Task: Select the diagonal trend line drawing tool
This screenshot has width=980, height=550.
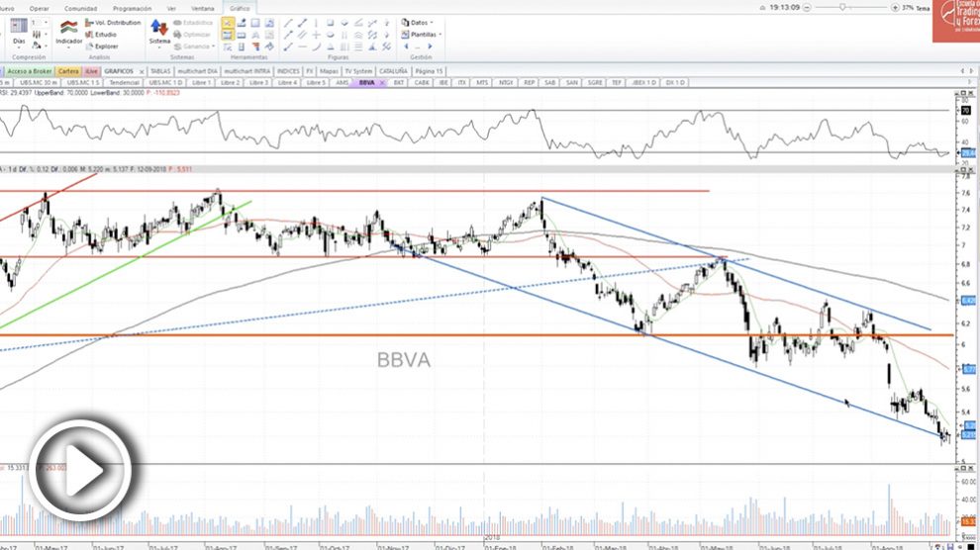Action: (288, 23)
